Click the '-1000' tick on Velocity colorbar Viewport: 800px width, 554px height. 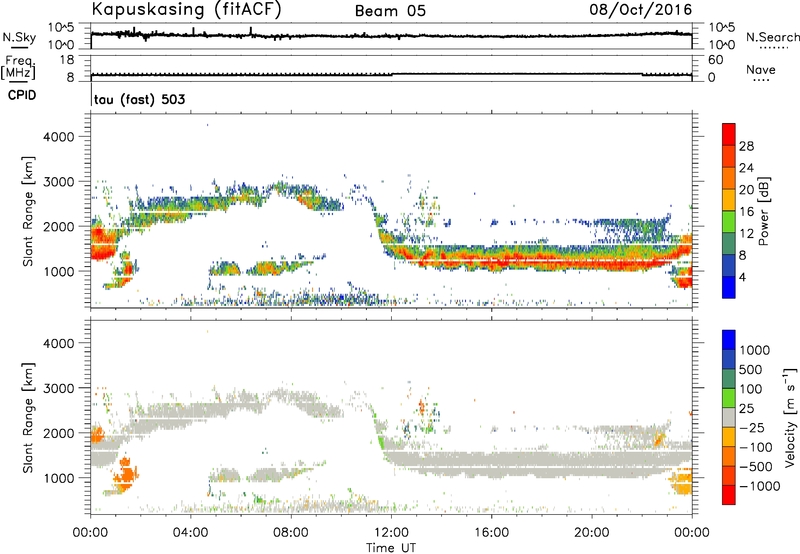759,486
